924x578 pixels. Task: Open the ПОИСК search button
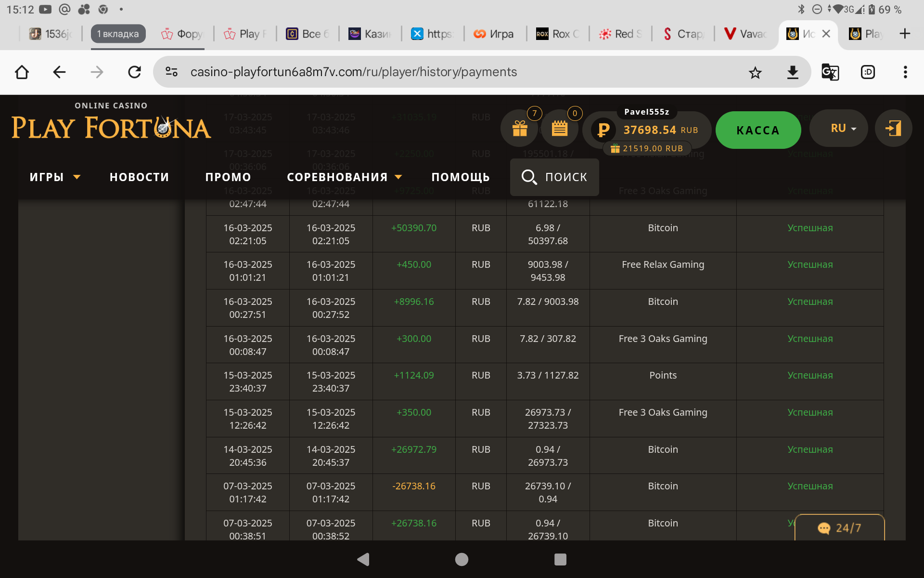coord(554,177)
